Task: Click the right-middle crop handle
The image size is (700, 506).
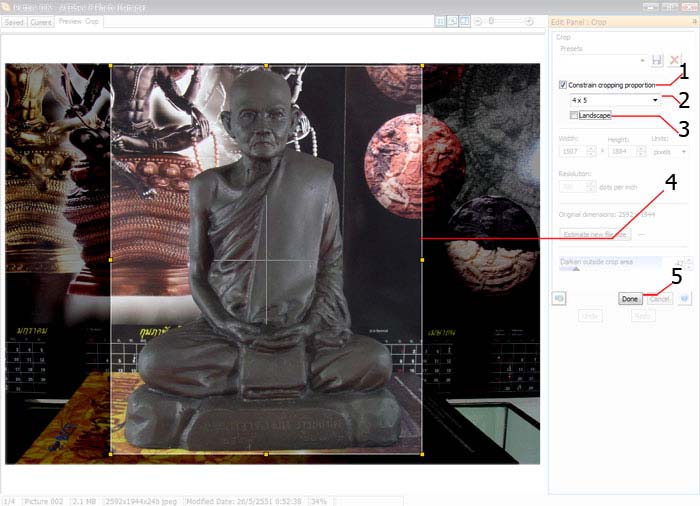Action: coord(422,259)
